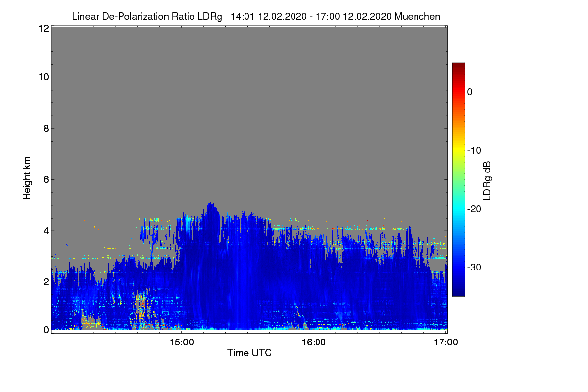The width and height of the screenshot is (588, 392).
Task: Click the '4' height axis tick label
Action: [x=46, y=231]
